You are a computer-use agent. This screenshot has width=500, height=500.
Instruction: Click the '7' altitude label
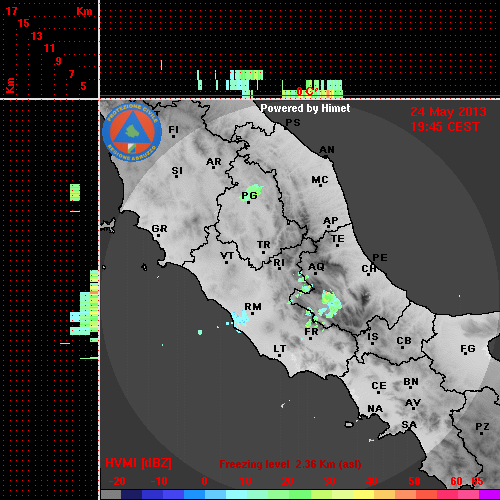coord(71,74)
